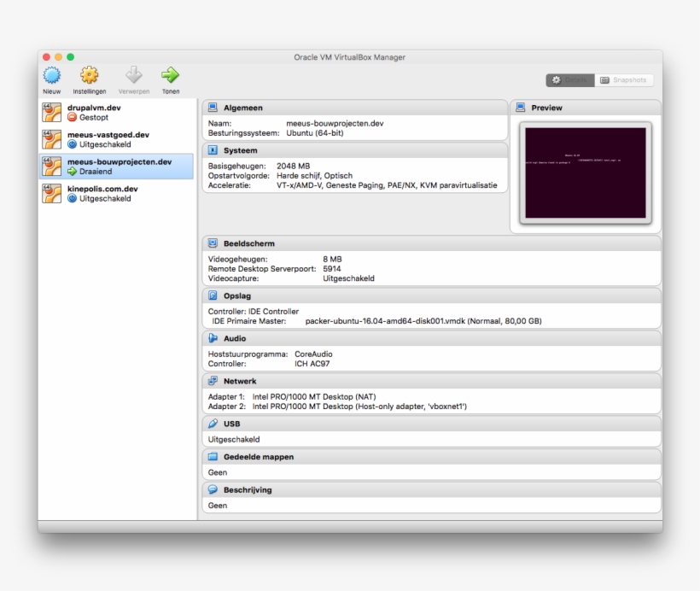
Task: Click the Harde schijf, Optisch boot order
Action: 314,176
